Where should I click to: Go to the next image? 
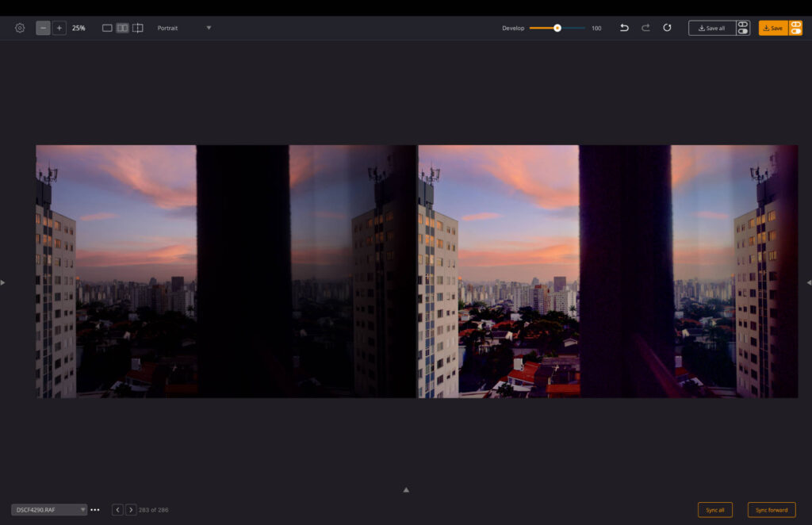click(x=131, y=510)
